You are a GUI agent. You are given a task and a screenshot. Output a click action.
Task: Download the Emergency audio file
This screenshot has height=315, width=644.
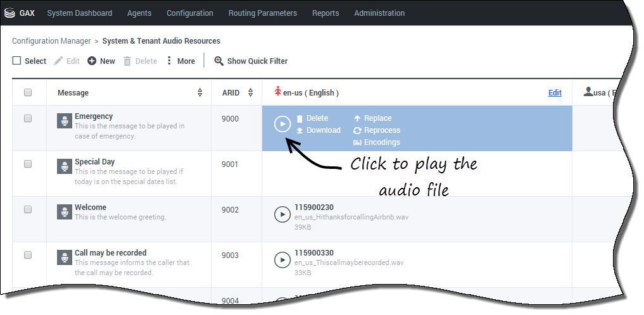click(x=319, y=130)
